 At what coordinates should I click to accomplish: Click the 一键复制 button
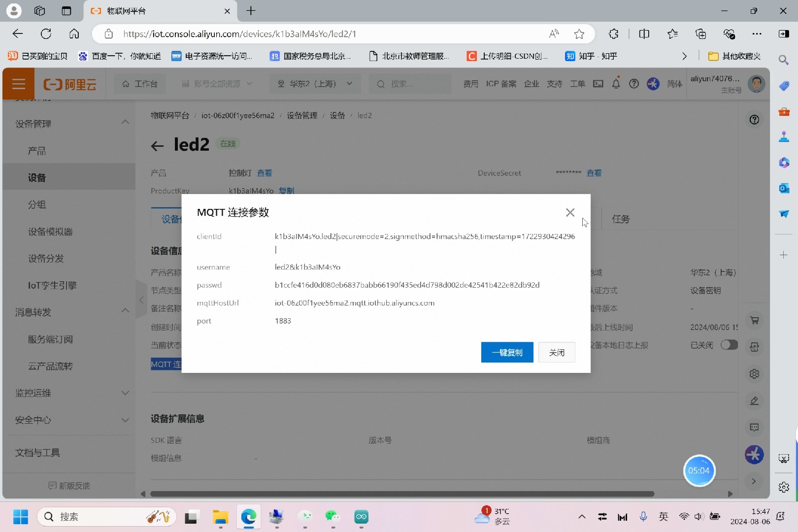point(507,352)
